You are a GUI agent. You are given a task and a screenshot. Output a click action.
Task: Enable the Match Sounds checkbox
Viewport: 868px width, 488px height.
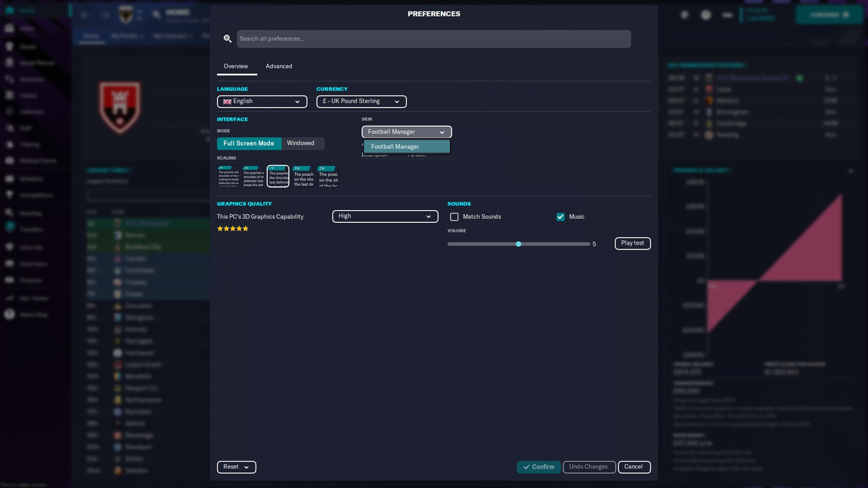pyautogui.click(x=454, y=217)
